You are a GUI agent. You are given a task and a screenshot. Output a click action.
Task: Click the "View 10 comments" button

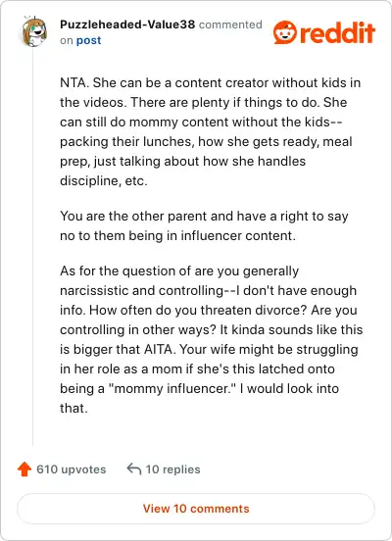click(196, 509)
